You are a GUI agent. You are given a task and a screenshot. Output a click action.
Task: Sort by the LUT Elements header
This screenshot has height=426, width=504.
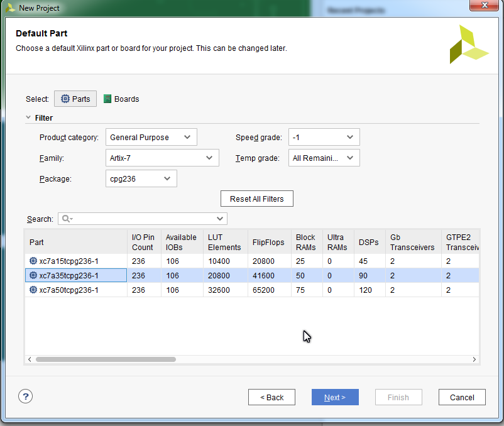(x=226, y=242)
